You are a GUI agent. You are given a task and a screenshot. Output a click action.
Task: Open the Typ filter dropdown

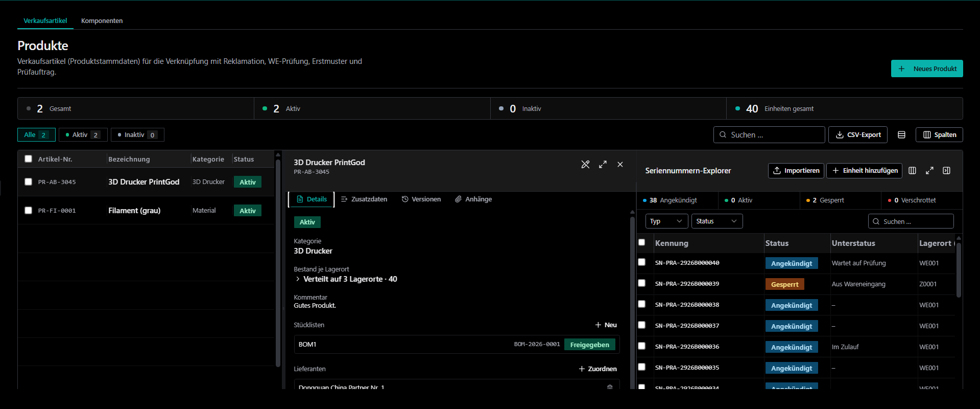(x=666, y=221)
